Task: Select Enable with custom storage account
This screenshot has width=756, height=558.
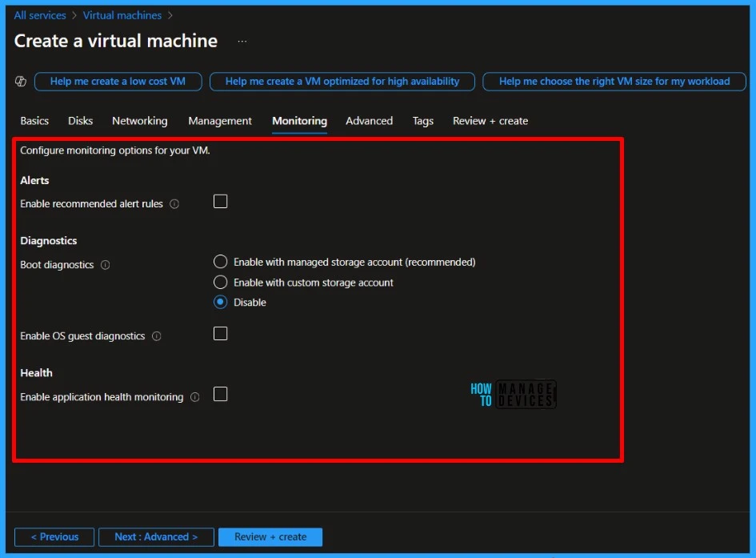Action: [220, 282]
